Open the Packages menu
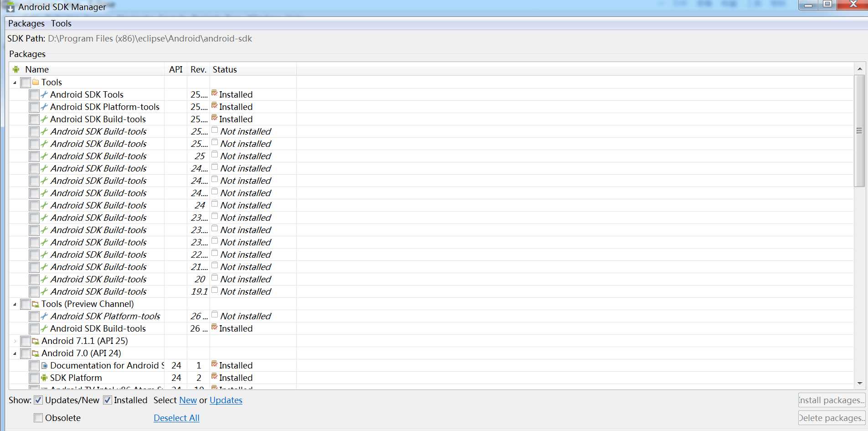This screenshot has width=868, height=431. pos(26,23)
